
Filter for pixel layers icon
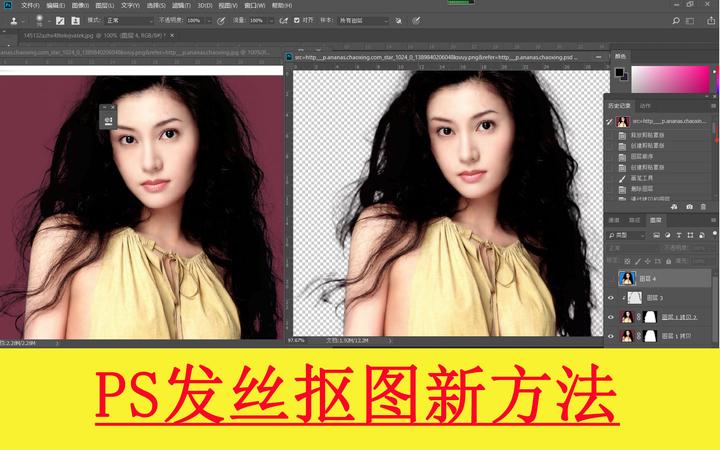click(x=657, y=235)
